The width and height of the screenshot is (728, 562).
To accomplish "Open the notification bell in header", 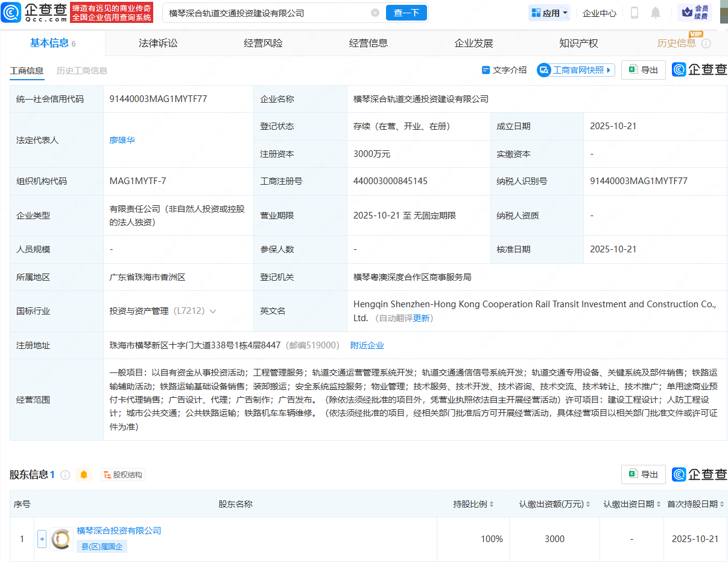I will tap(656, 13).
